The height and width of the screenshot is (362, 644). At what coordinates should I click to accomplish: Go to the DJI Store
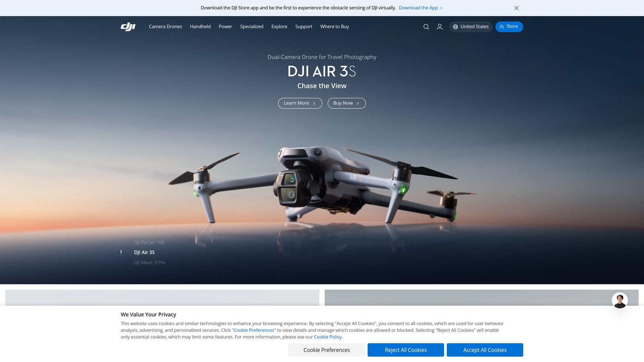509,27
